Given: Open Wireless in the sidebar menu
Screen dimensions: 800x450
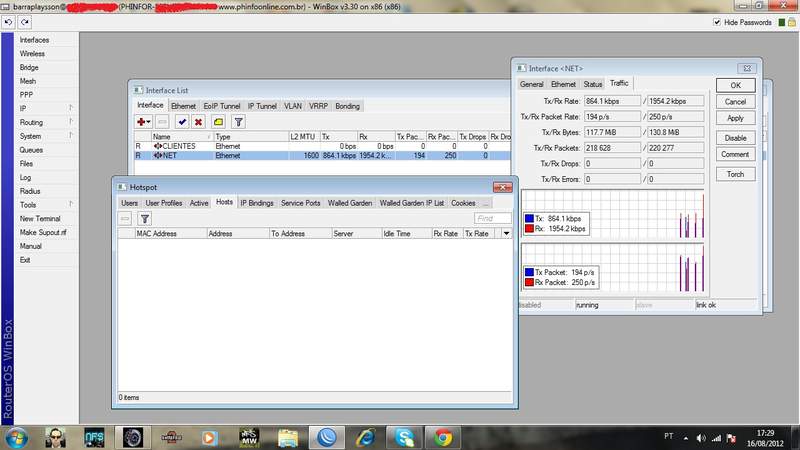Looking at the screenshot, I should coord(32,54).
